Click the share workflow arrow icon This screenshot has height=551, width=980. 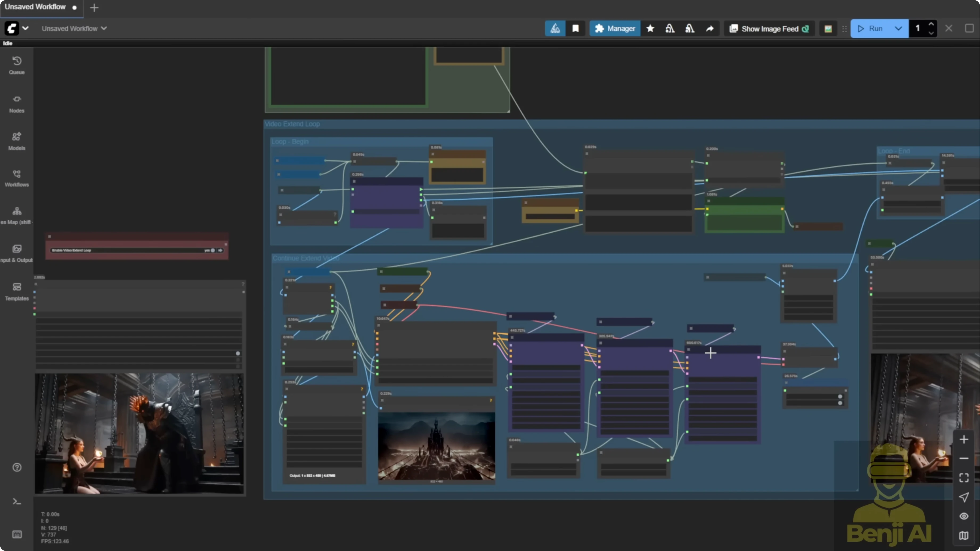(x=710, y=28)
